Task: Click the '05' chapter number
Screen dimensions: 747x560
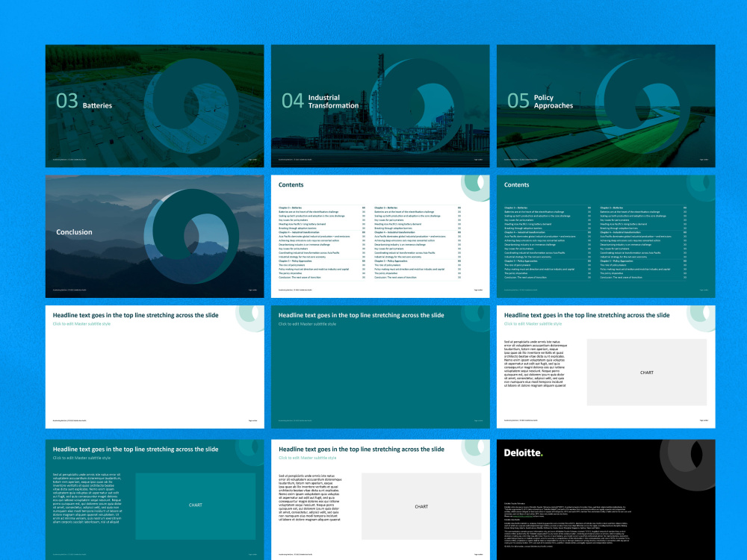Action: point(518,101)
